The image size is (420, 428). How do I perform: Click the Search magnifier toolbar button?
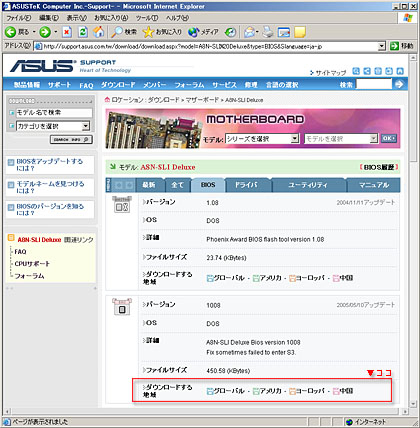[x=124, y=32]
